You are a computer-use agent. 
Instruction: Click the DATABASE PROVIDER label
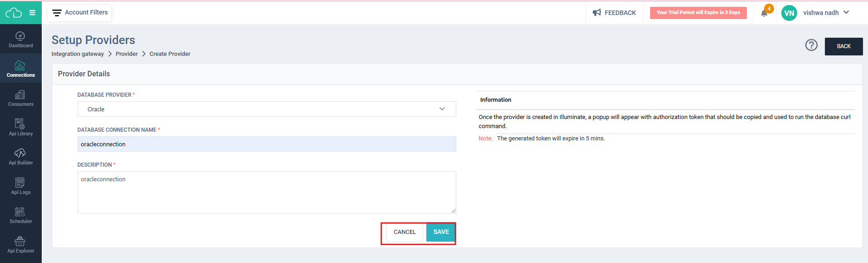point(104,95)
